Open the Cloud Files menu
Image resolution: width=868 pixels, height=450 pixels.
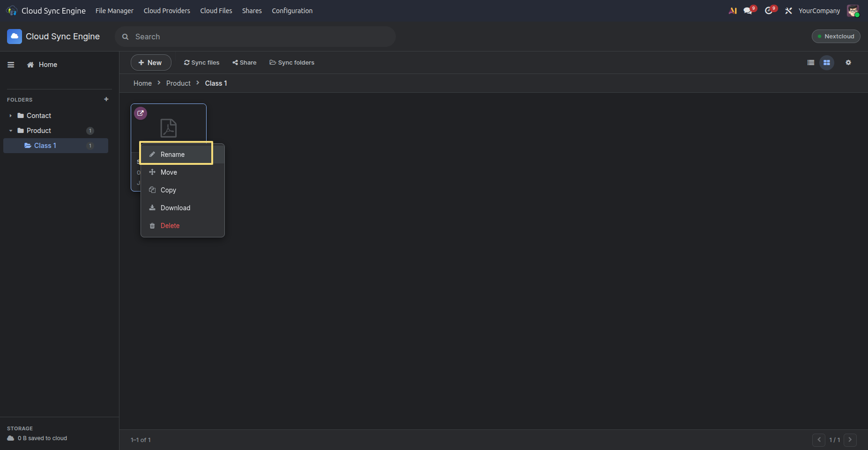click(216, 11)
